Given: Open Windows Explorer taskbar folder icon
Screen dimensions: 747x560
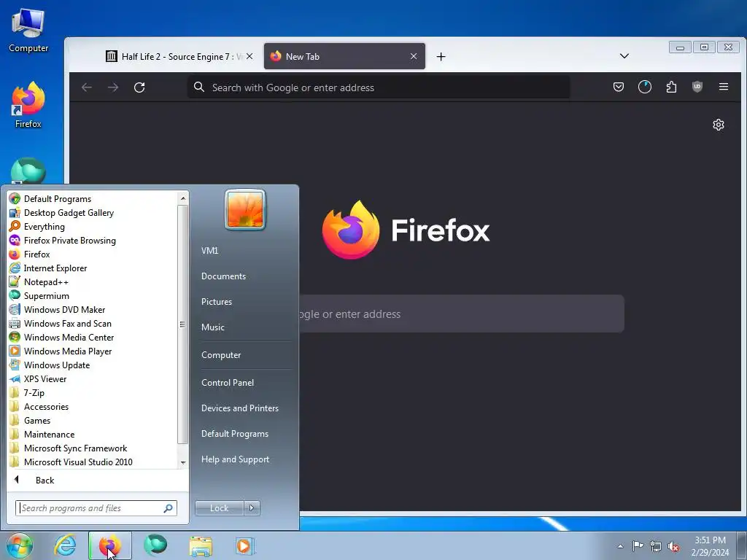Looking at the screenshot, I should pyautogui.click(x=201, y=545).
